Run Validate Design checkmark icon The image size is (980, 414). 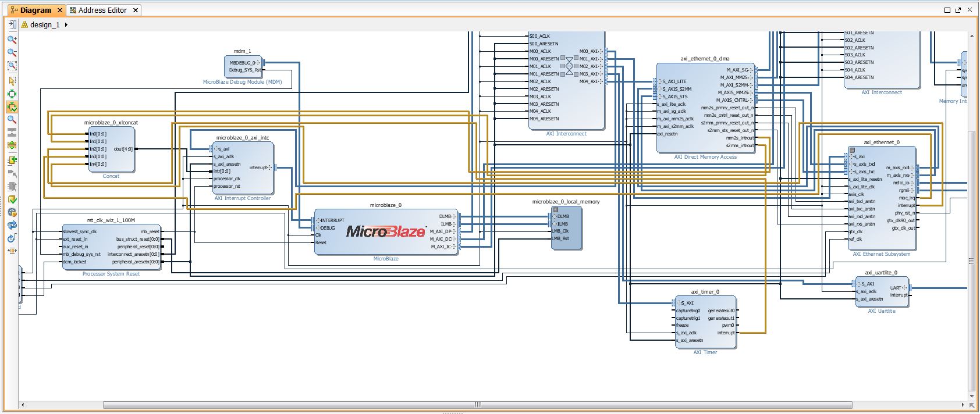(12, 199)
